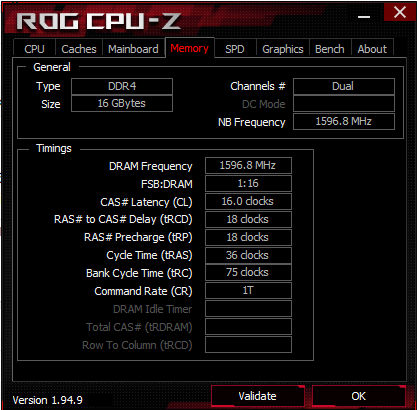This screenshot has width=417, height=410.
Task: Select the Mainboard tab
Action: [133, 49]
